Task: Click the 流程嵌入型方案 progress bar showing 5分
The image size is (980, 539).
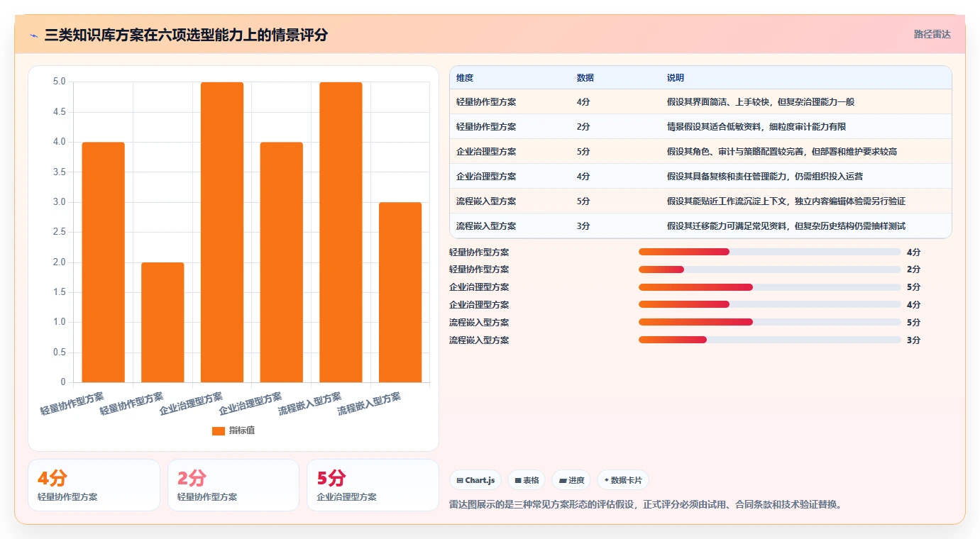Action: (x=770, y=323)
